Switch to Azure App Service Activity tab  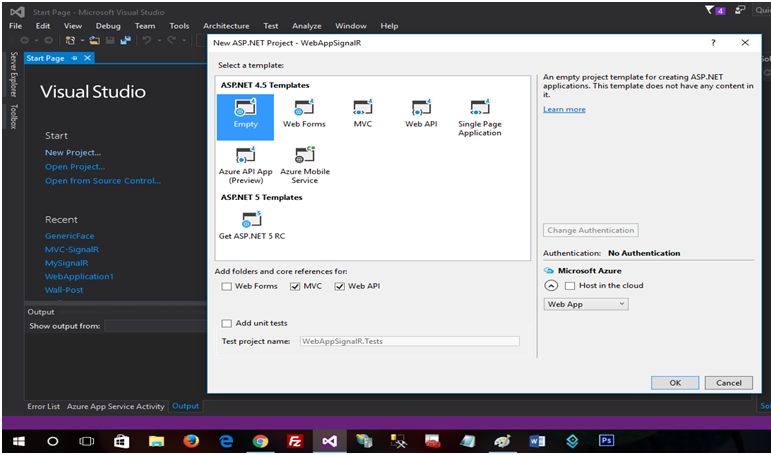[x=116, y=406]
